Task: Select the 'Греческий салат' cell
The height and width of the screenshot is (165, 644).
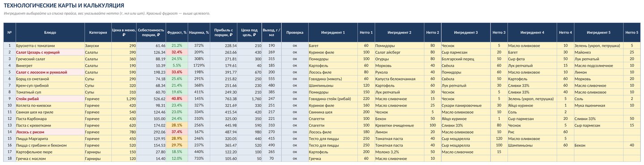Action: [x=50, y=59]
